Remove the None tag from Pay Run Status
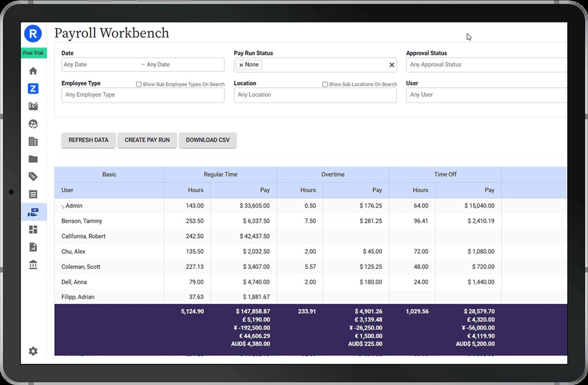 [x=241, y=65]
